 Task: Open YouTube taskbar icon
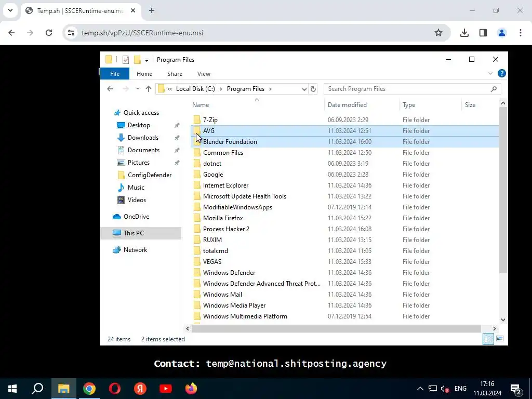click(166, 389)
